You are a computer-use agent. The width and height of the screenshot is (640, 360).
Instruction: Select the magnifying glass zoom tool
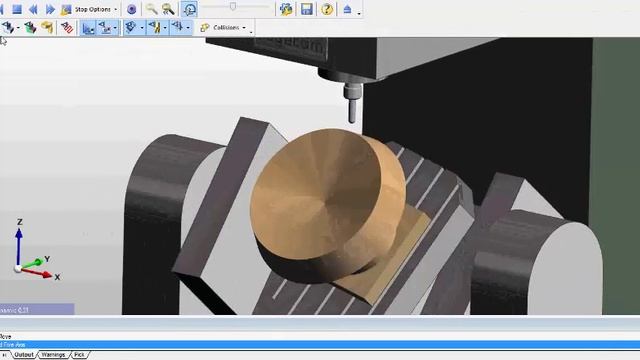click(151, 9)
